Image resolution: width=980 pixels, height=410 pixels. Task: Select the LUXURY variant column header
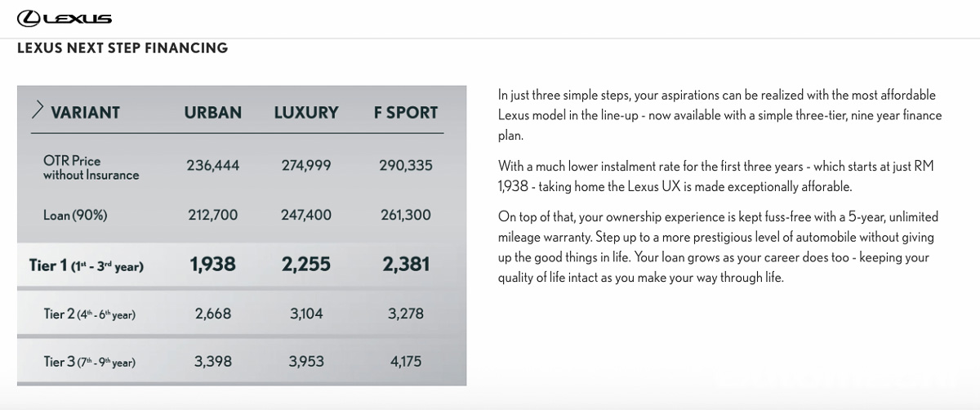click(306, 113)
